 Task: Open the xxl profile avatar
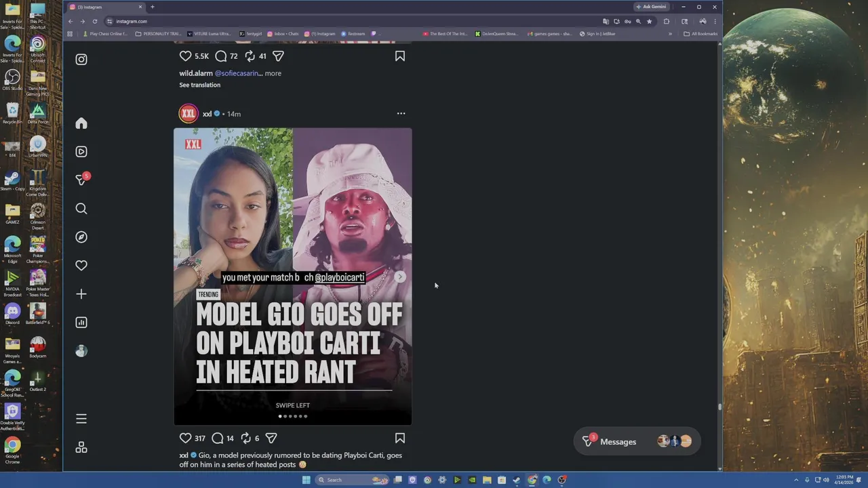tap(189, 114)
